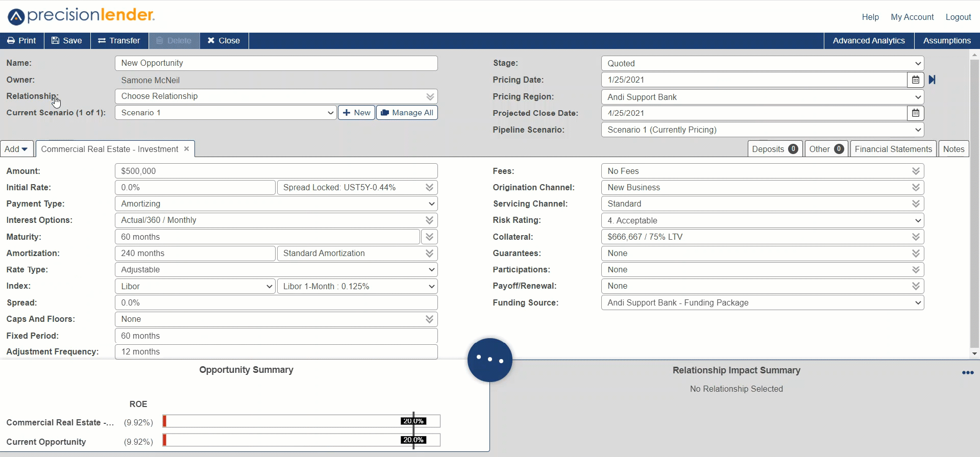The image size is (980, 457).
Task: Open Assumptions
Action: [x=947, y=41]
